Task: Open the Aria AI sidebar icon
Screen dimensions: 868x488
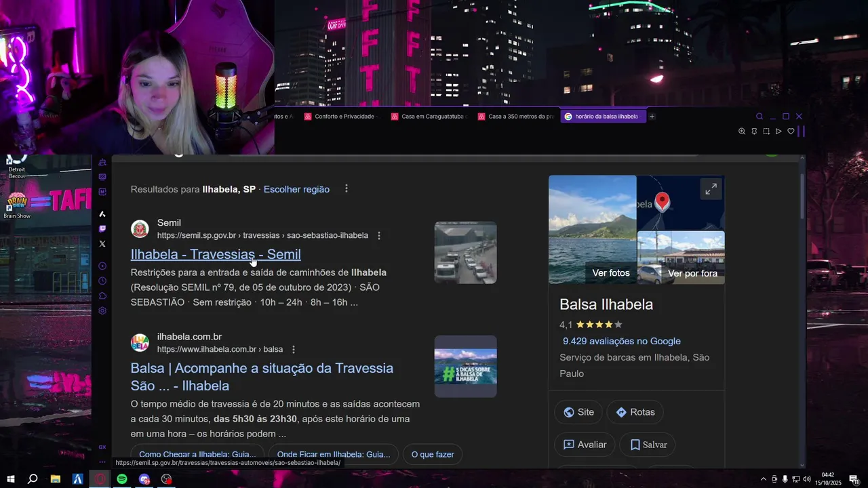Action: click(x=102, y=214)
